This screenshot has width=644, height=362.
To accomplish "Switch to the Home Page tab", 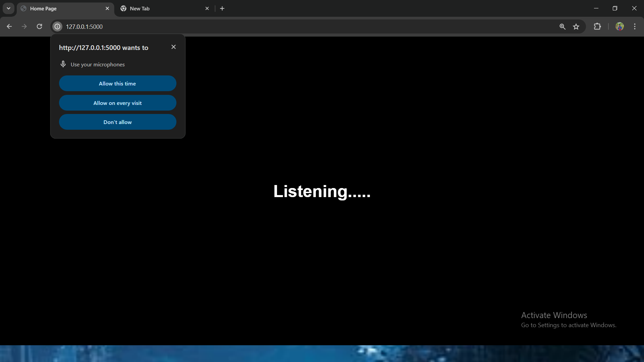I will click(60, 8).
